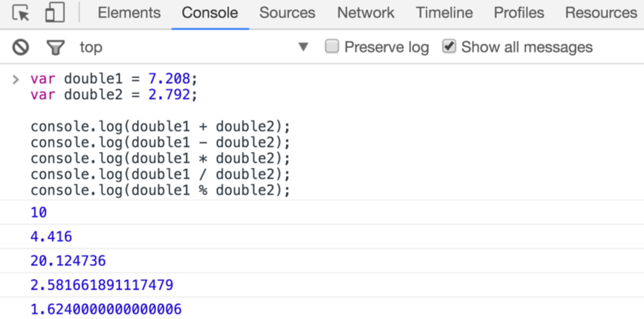Clear the console with the ban icon
This screenshot has height=319, width=644.
tap(21, 47)
